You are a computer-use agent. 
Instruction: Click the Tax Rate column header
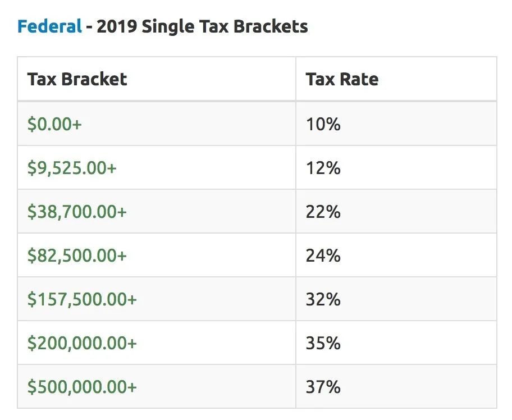pos(342,79)
